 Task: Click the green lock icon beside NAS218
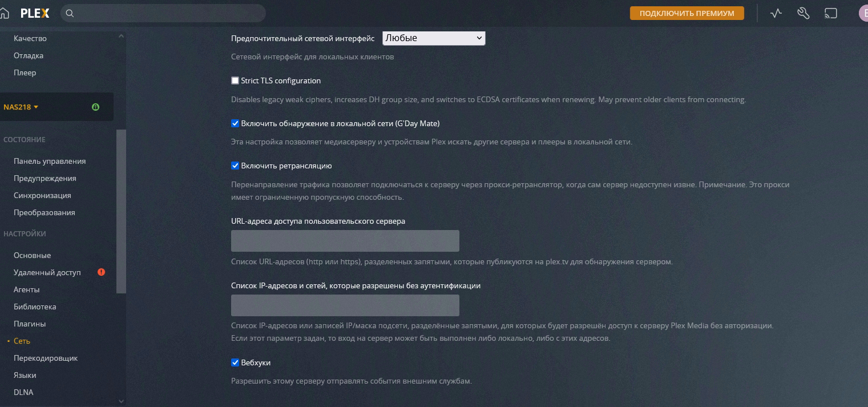tap(95, 107)
